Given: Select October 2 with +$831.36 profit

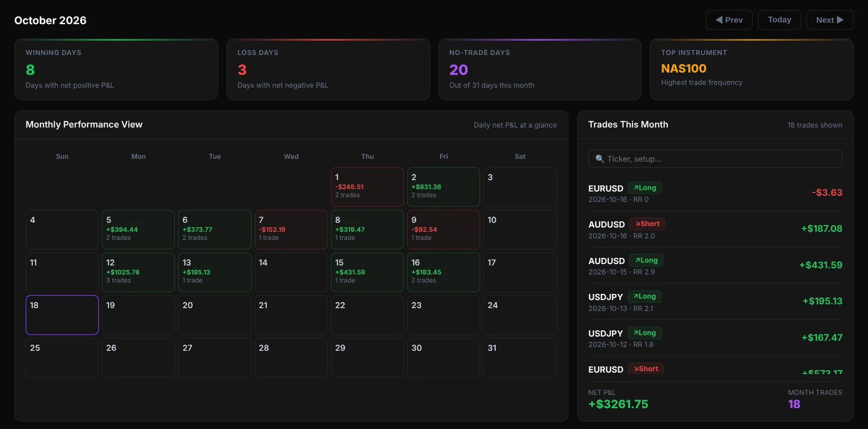Looking at the screenshot, I should click(443, 187).
